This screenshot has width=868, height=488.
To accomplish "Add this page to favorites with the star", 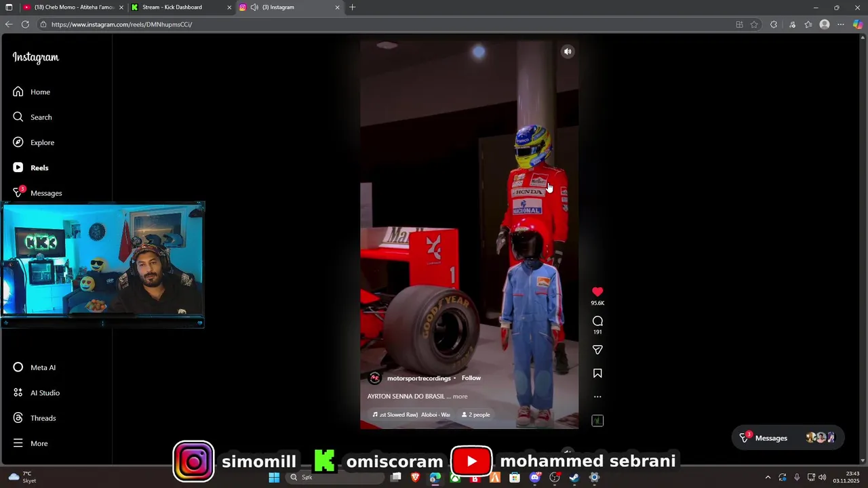I will coord(754,24).
